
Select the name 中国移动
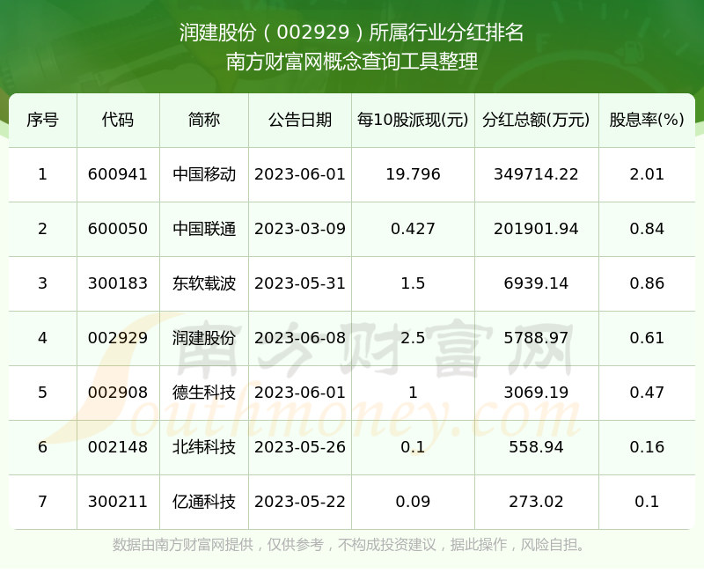pos(204,174)
